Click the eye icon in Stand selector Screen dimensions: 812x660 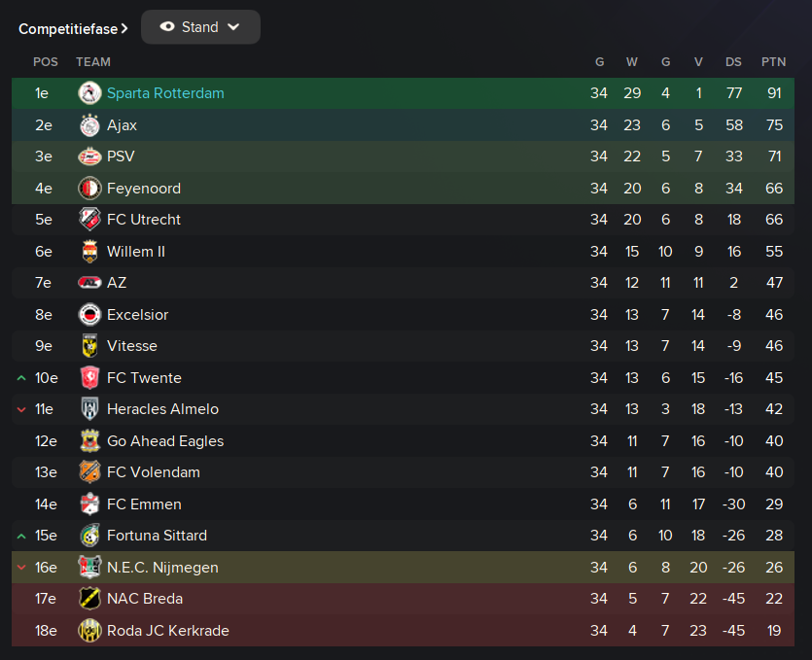point(167,27)
